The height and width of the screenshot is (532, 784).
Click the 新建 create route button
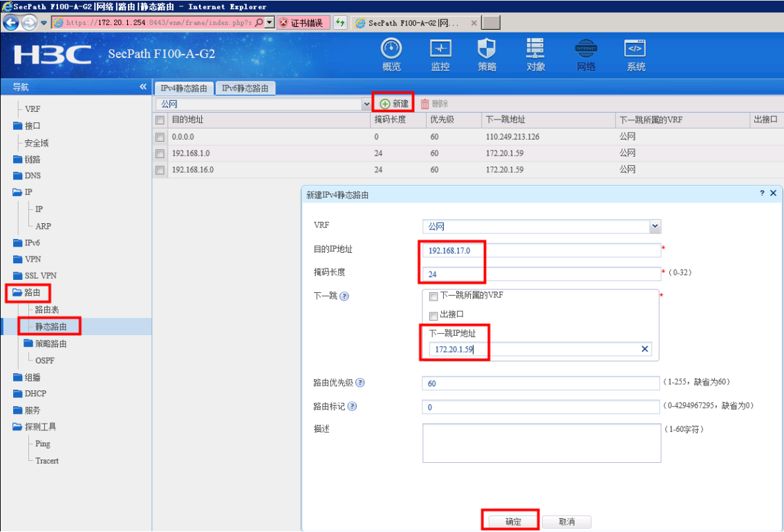tap(394, 104)
